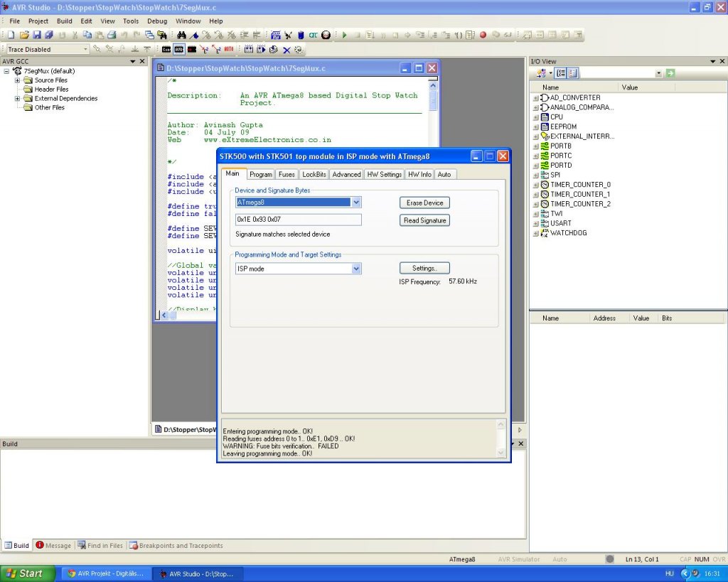Click the Build active configuration icon
Image resolution: width=728 pixels, height=582 pixels.
click(x=249, y=49)
